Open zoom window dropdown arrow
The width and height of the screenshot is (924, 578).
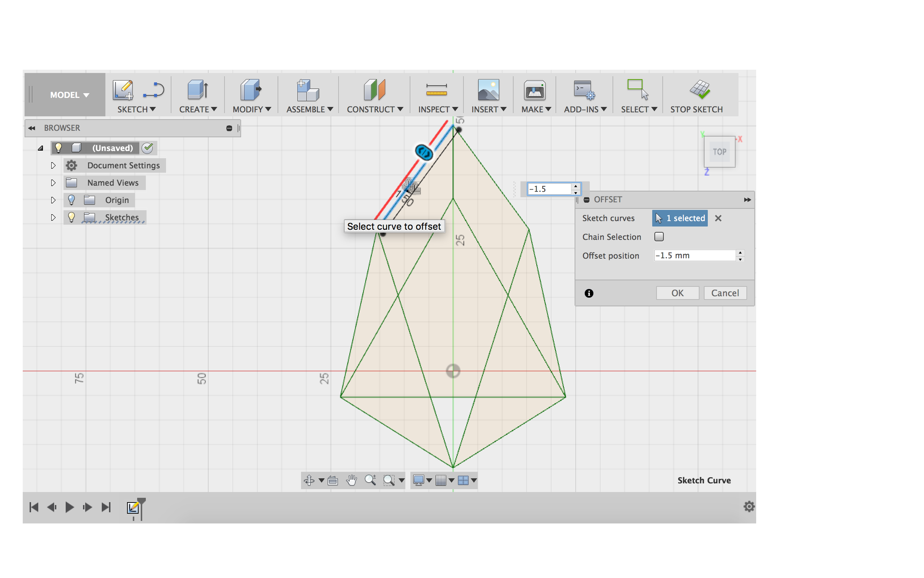coord(401,480)
